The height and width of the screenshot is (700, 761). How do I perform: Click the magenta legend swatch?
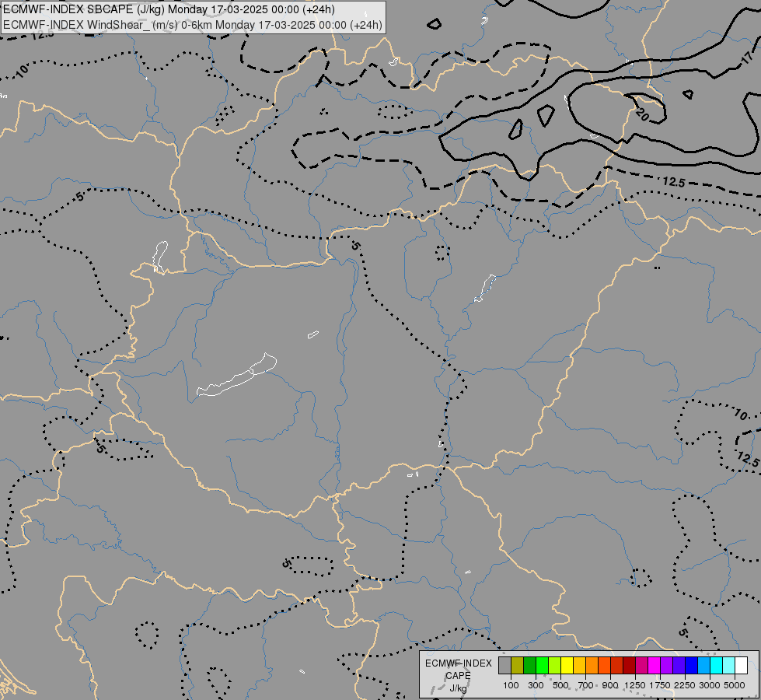click(655, 665)
